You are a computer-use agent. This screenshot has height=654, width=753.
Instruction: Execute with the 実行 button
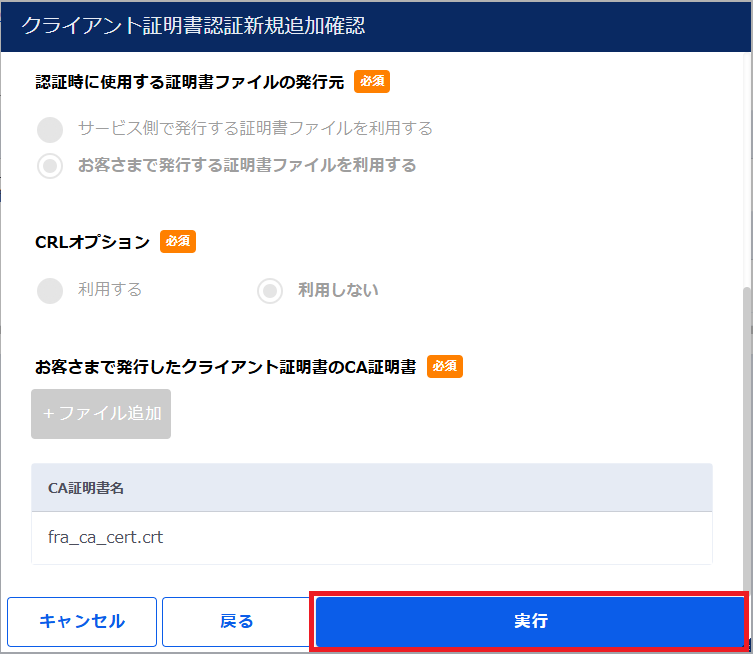(530, 621)
